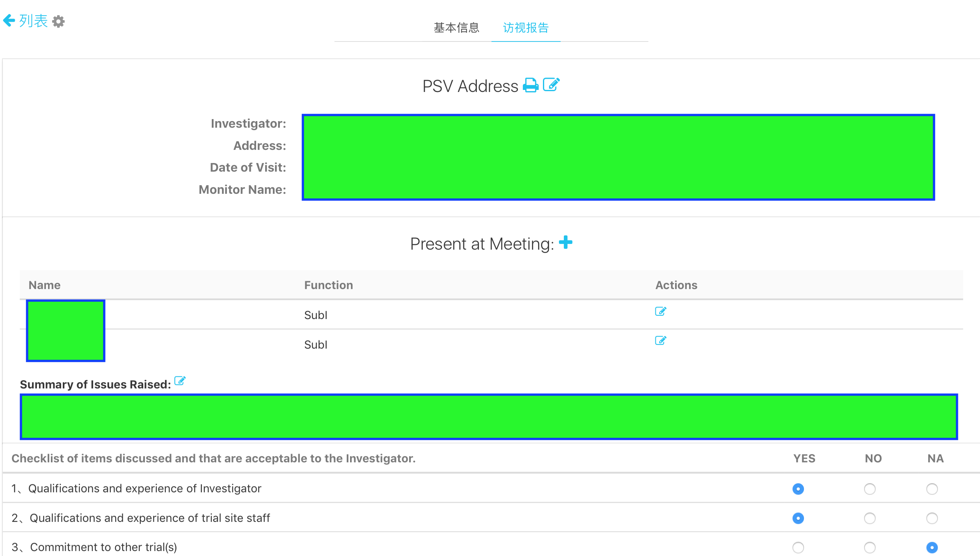Select NO for trial site staff qualifications
Viewport: 980px width, 556px height.
(x=870, y=518)
